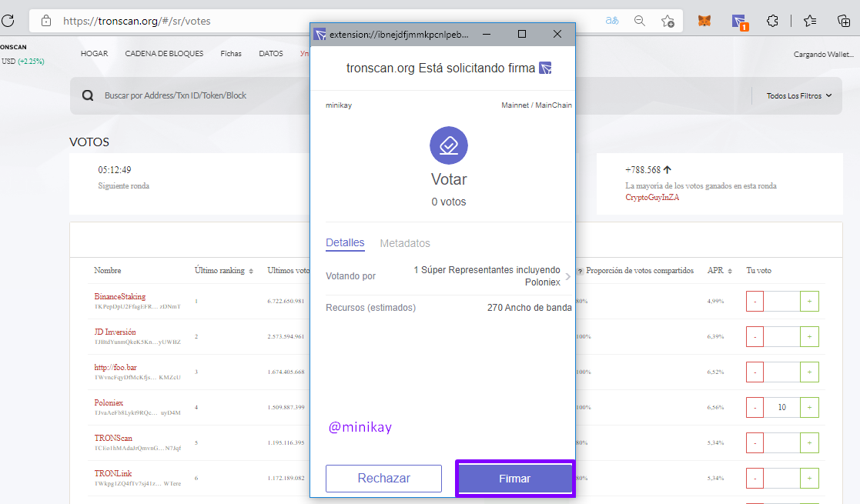860x504 pixels.
Task: Click Mainnet / MainChain network label
Action: pyautogui.click(x=537, y=105)
